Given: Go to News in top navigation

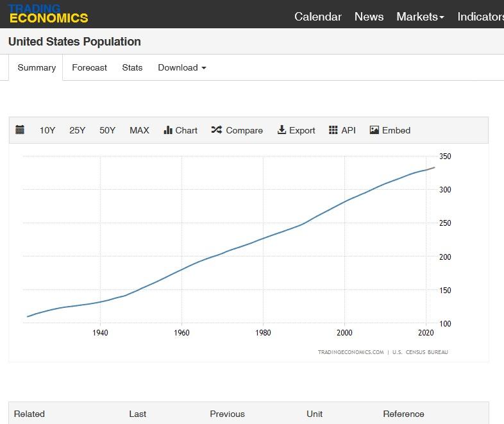Looking at the screenshot, I should [369, 17].
